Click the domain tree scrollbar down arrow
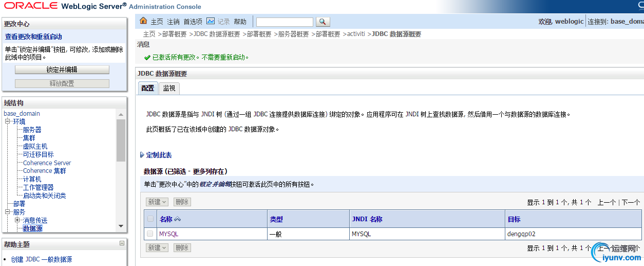 [121, 225]
